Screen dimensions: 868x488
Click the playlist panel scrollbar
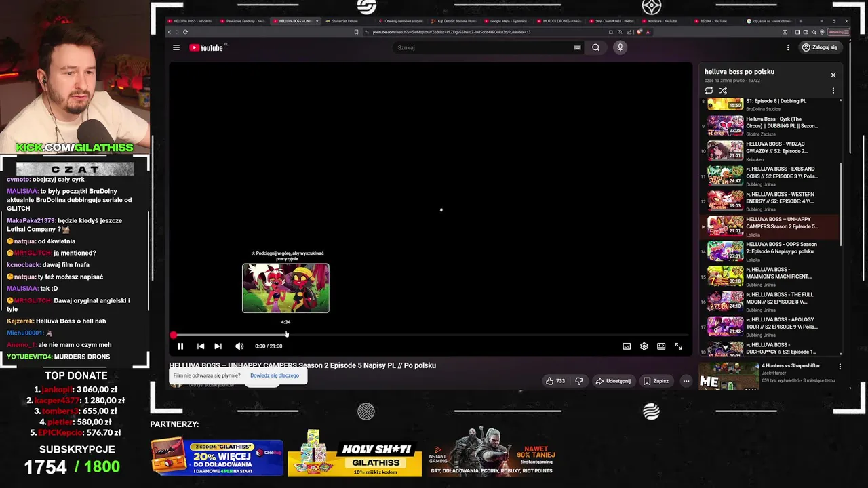pos(841,203)
